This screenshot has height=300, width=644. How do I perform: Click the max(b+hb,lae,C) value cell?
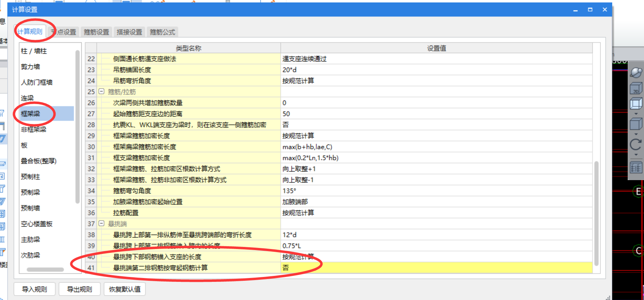click(436, 147)
